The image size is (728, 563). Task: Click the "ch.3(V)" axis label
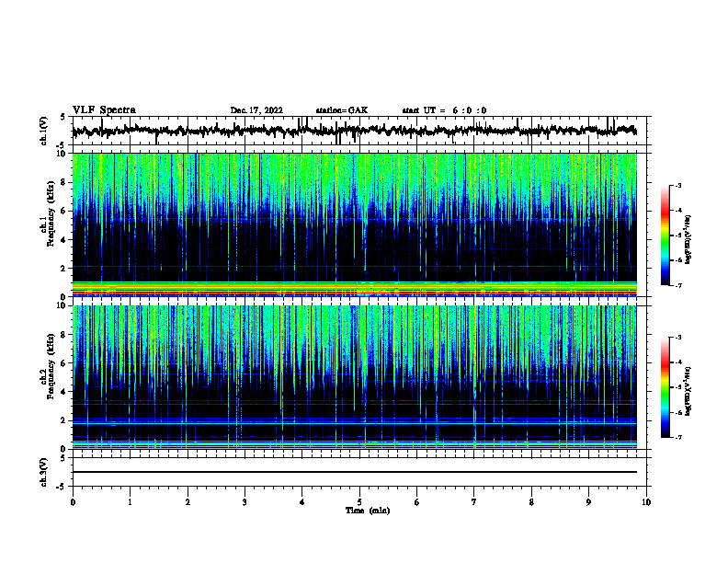[x=44, y=473]
